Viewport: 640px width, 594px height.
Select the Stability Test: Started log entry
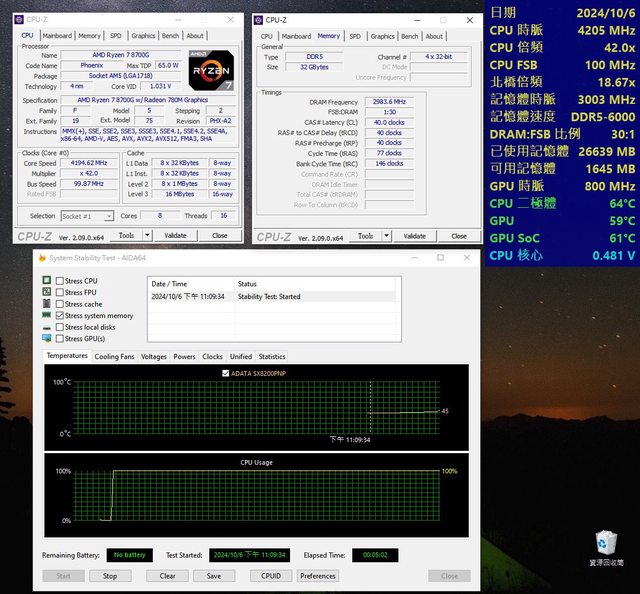coord(268,296)
